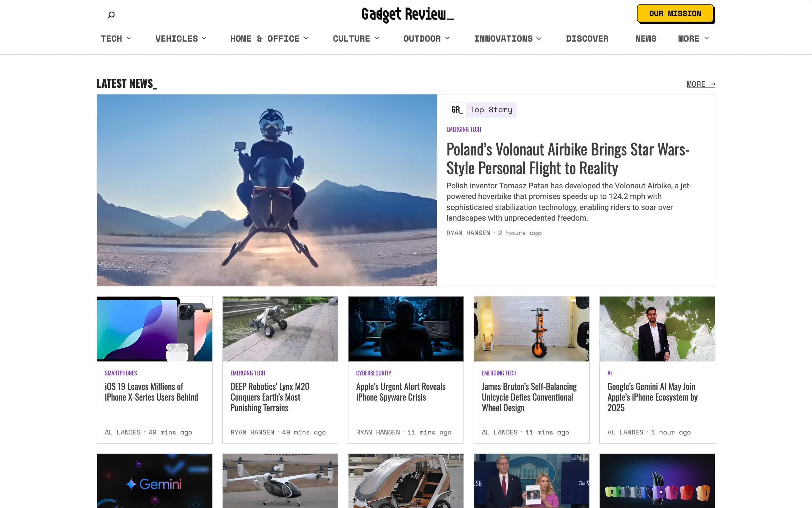Open the colorful robotic hands thumbnail
This screenshot has height=508, width=812.
657,481
